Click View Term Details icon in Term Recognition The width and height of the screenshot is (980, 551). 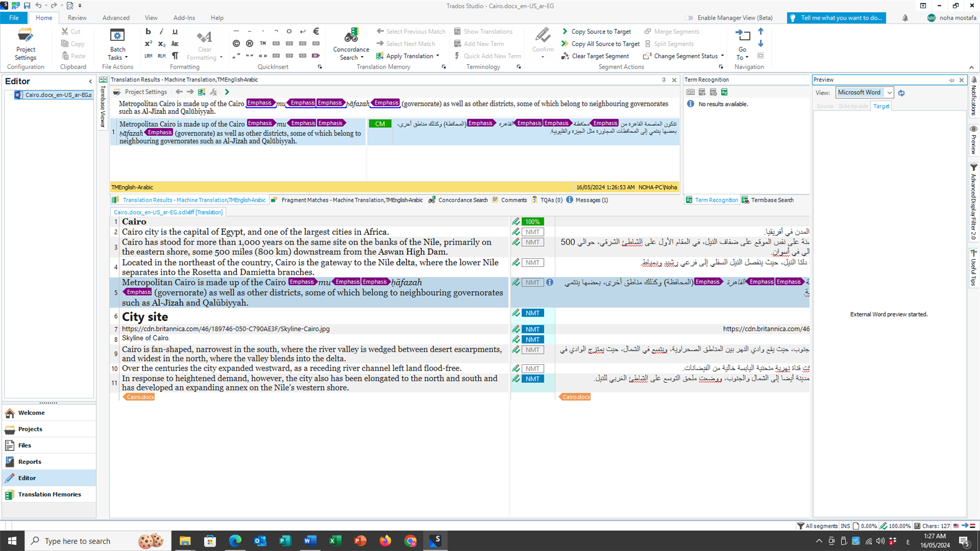point(690,92)
